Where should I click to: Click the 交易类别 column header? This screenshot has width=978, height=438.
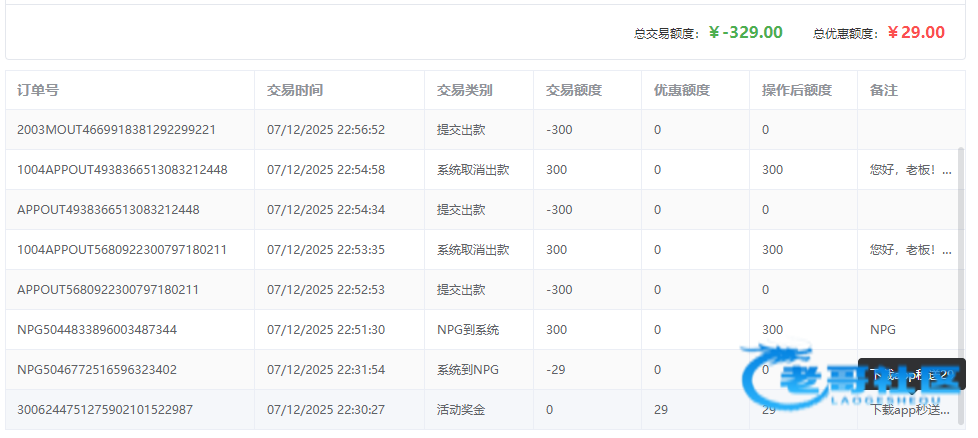(464, 90)
